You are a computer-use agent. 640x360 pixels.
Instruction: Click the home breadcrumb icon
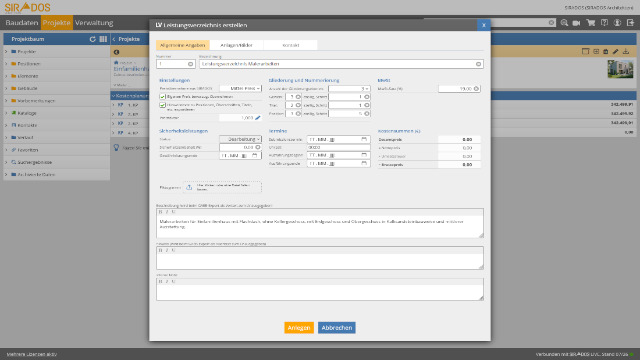click(116, 62)
